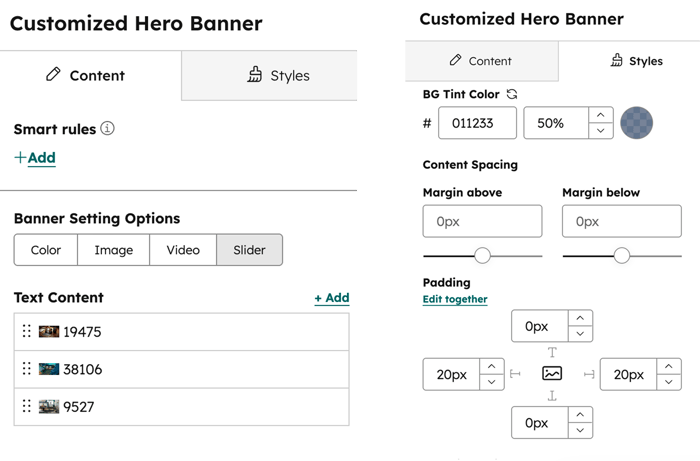This screenshot has height=461, width=700.
Task: Choose the Image banner setting
Action: (114, 250)
